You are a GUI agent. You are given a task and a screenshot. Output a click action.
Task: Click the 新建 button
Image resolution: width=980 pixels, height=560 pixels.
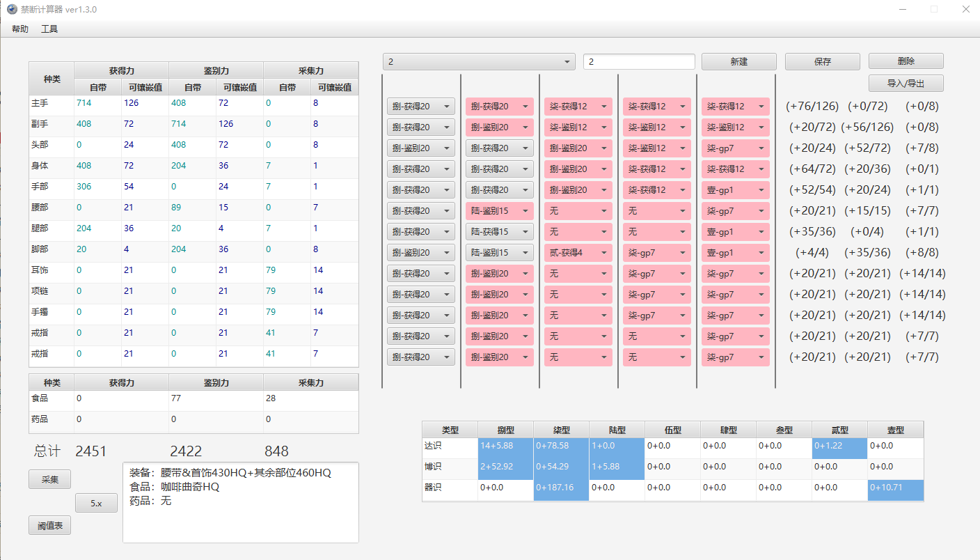pos(738,61)
